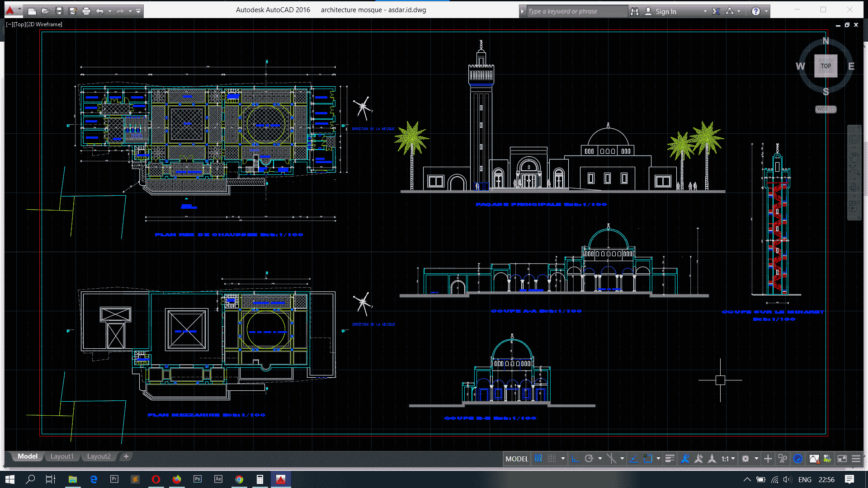The width and height of the screenshot is (868, 488).
Task: Open the snap mode settings dropdown
Action: click(x=563, y=459)
